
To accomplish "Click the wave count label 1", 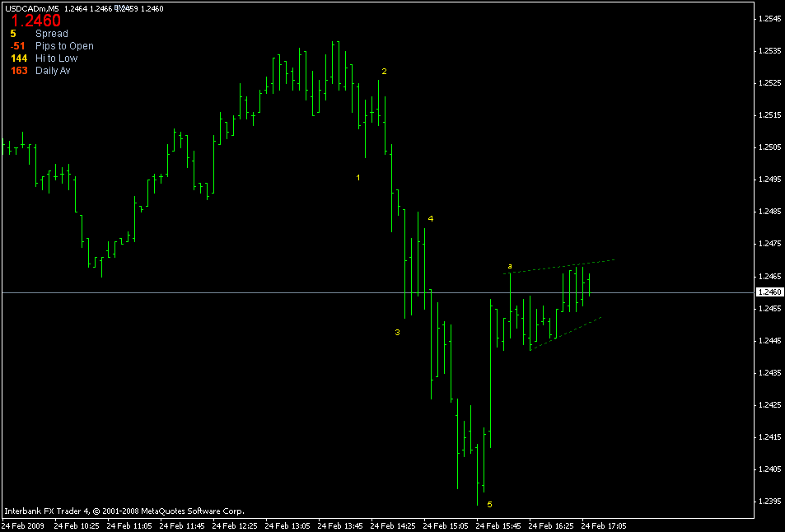I will [x=357, y=177].
